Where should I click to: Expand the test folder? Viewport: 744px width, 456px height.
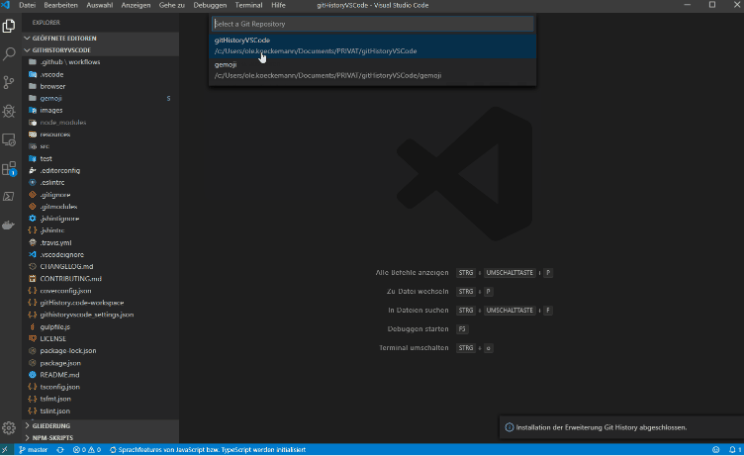coord(101,158)
